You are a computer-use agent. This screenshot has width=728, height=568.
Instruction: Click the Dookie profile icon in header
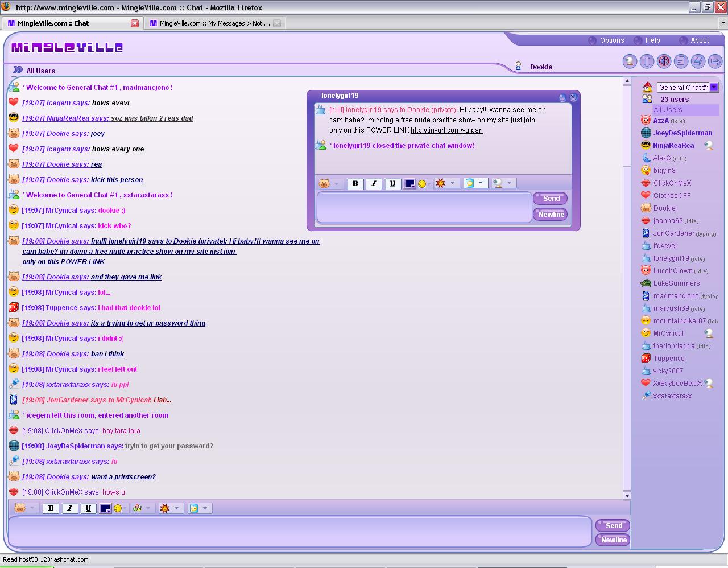pos(518,67)
